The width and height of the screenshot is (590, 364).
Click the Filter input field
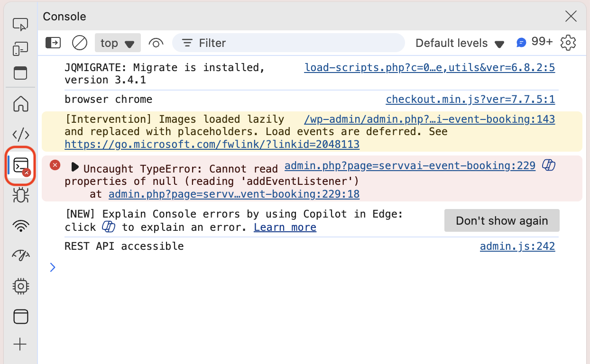click(x=294, y=43)
